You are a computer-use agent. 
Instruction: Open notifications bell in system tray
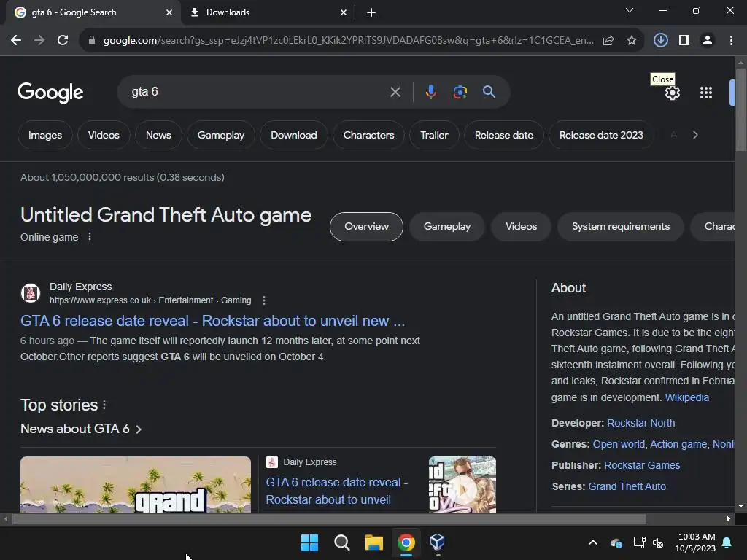pos(727,542)
